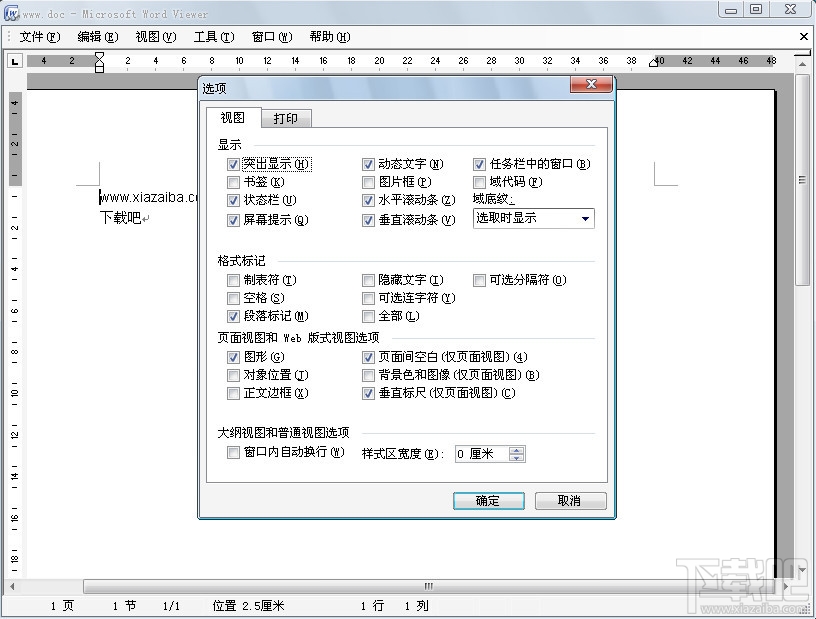Click the 确定 button
The width and height of the screenshot is (816, 619).
(488, 500)
